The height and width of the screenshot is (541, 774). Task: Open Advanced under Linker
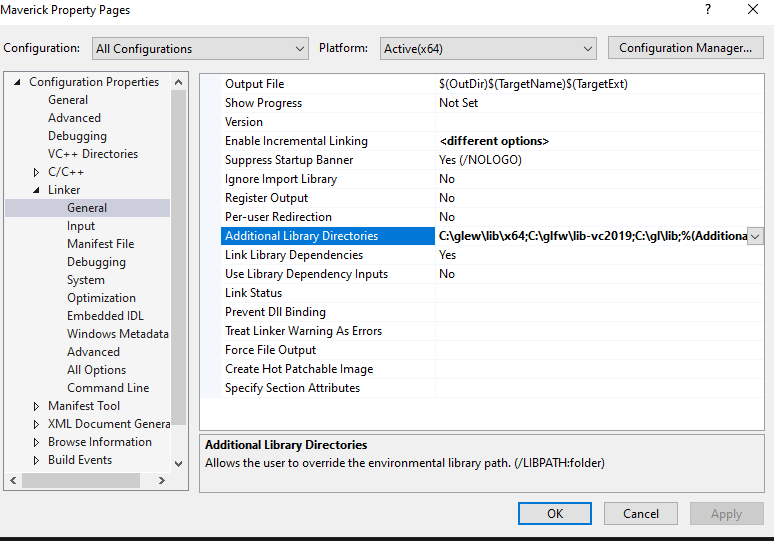[93, 352]
